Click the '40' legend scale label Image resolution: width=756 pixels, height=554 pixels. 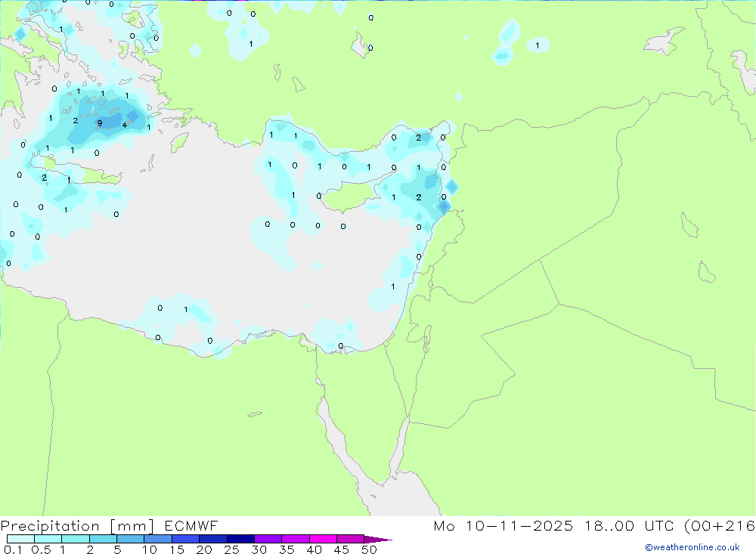pos(314,549)
